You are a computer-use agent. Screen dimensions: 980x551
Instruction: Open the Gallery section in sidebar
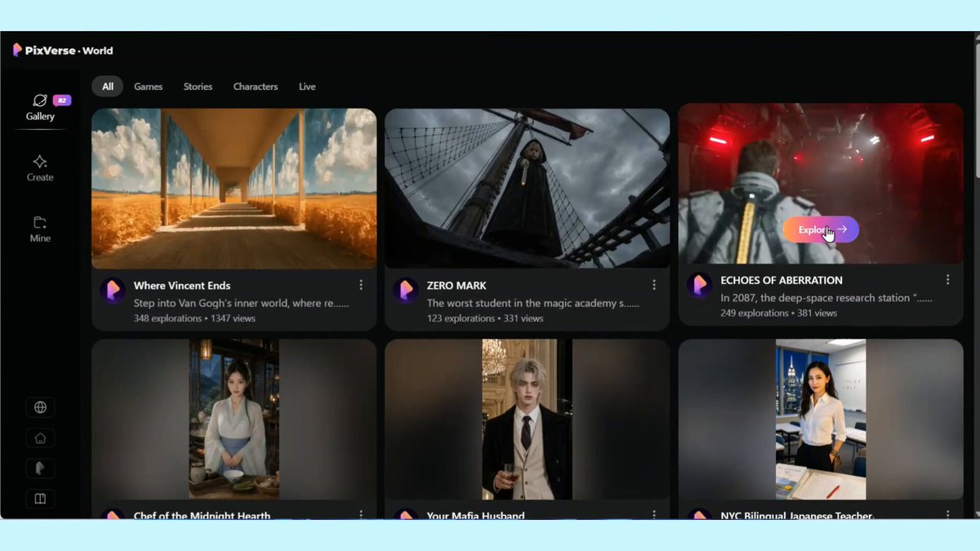(40, 108)
